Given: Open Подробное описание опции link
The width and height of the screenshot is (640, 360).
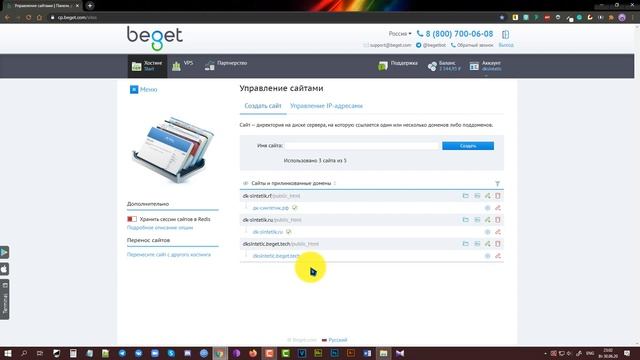Looking at the screenshot, I should pos(160,228).
